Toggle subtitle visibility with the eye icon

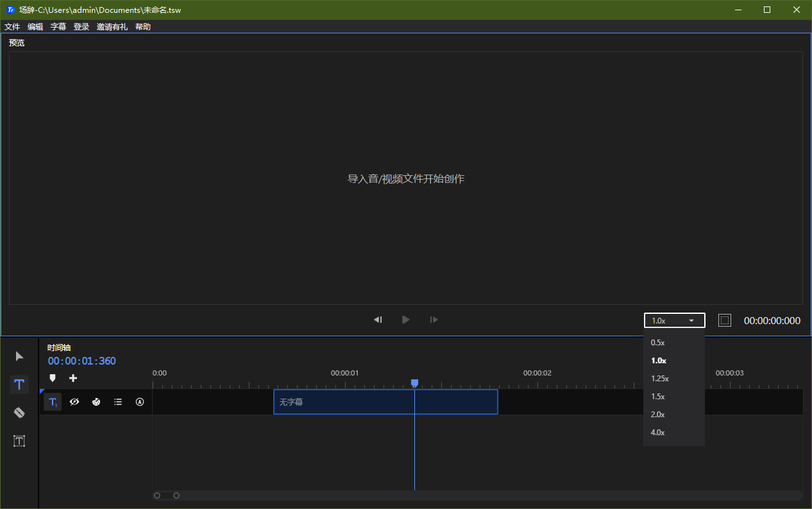click(x=74, y=402)
